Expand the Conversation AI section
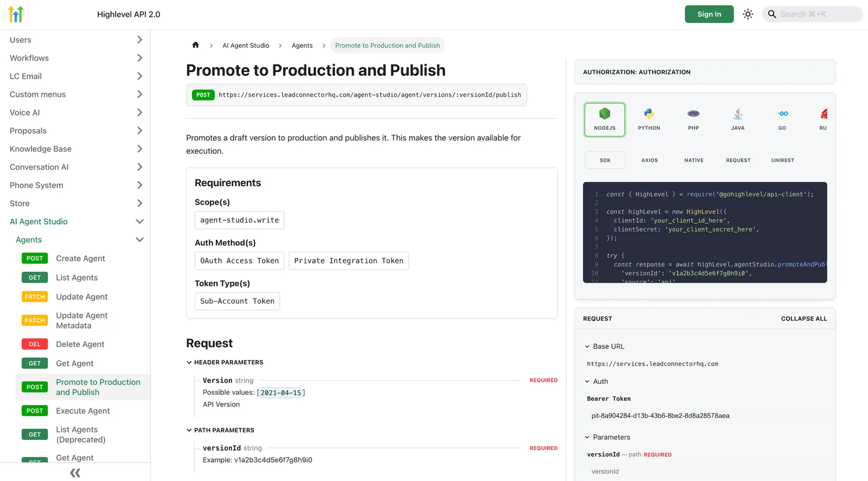This screenshot has height=481, width=868. [139, 167]
